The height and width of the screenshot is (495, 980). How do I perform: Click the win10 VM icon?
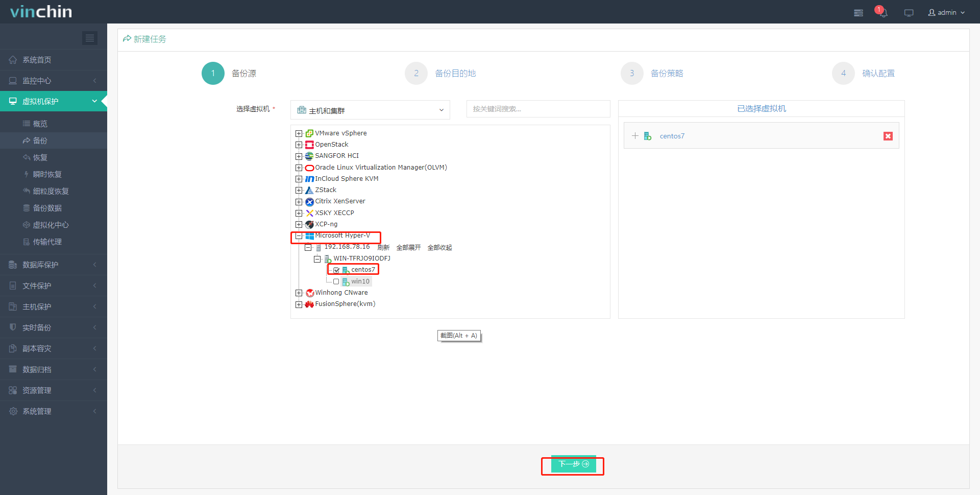346,281
